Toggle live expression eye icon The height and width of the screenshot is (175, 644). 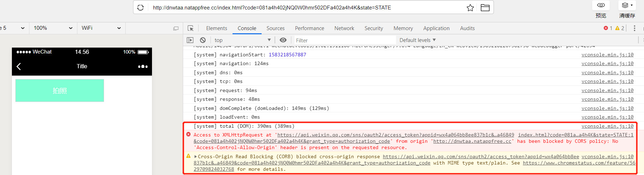click(x=283, y=40)
